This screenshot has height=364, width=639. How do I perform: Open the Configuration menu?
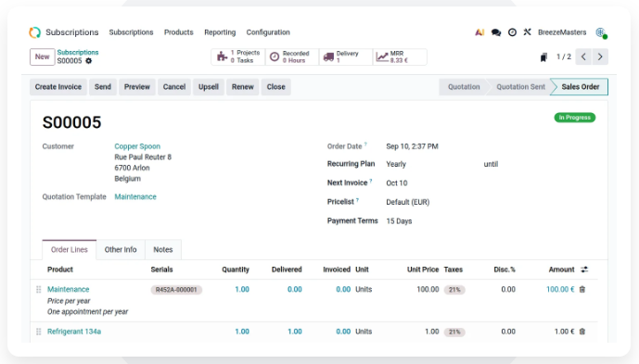tap(268, 32)
